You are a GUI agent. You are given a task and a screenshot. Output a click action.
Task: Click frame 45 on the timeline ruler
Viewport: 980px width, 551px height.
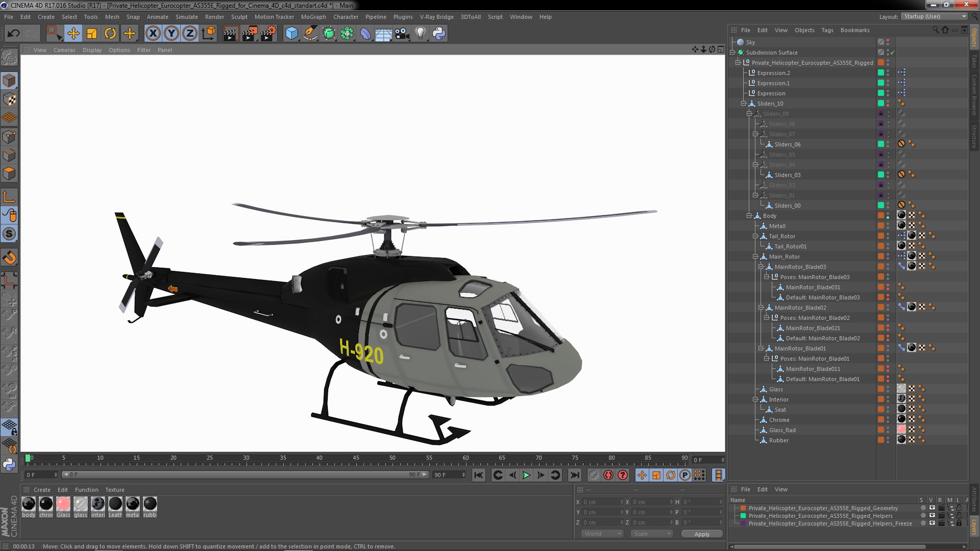[x=356, y=459]
